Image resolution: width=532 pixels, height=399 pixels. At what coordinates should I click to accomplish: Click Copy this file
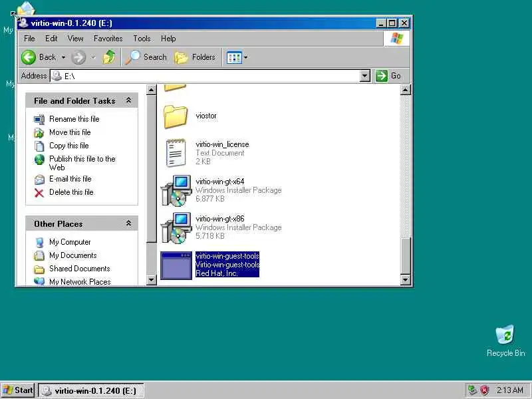[69, 145]
